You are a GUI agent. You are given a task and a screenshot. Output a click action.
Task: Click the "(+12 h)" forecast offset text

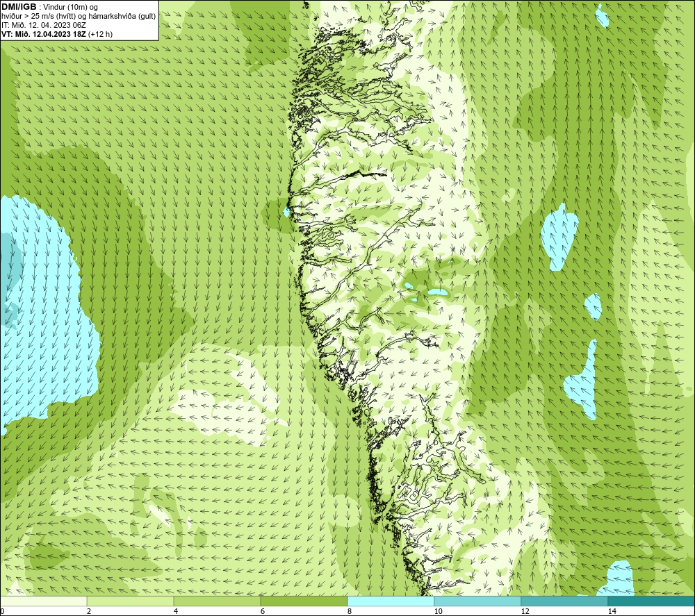coord(100,34)
